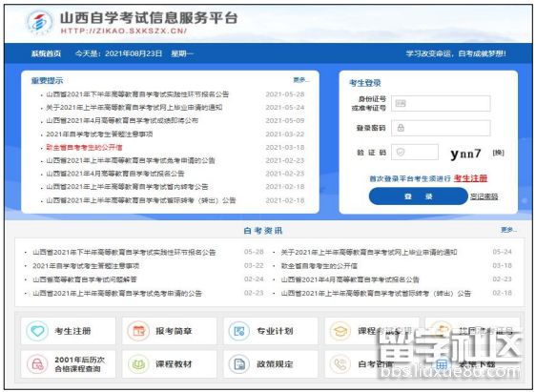
Task: Open the 专业计划 icon
Action: click(239, 331)
